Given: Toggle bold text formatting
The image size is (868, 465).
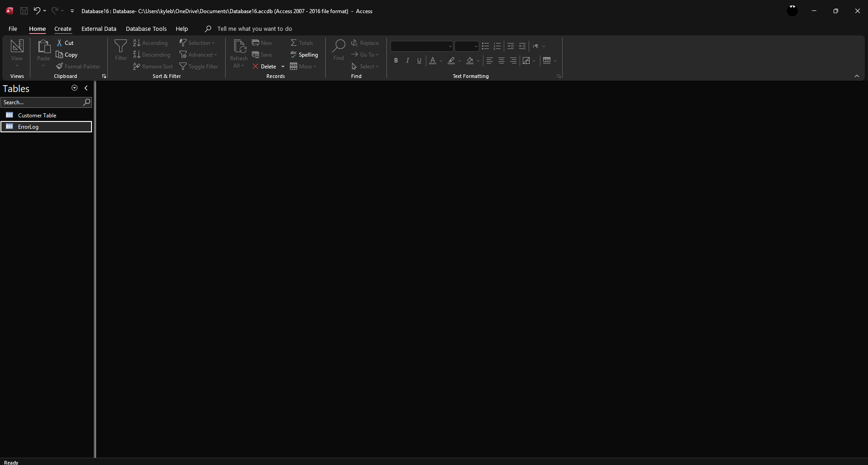Looking at the screenshot, I should pyautogui.click(x=396, y=60).
